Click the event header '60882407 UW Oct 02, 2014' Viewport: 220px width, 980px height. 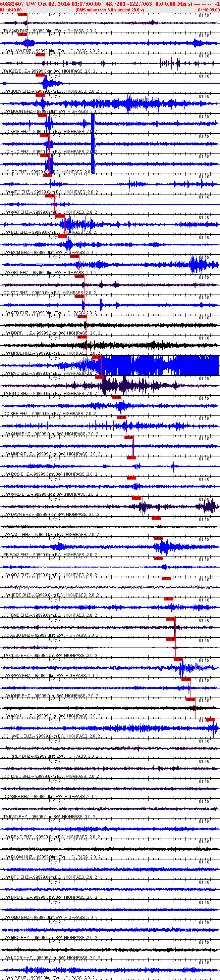coord(35,4)
